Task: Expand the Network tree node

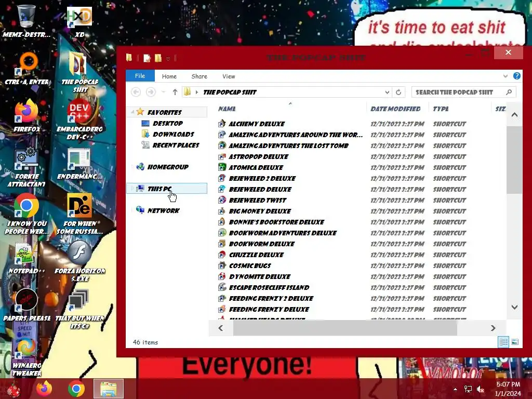Action: [132, 210]
